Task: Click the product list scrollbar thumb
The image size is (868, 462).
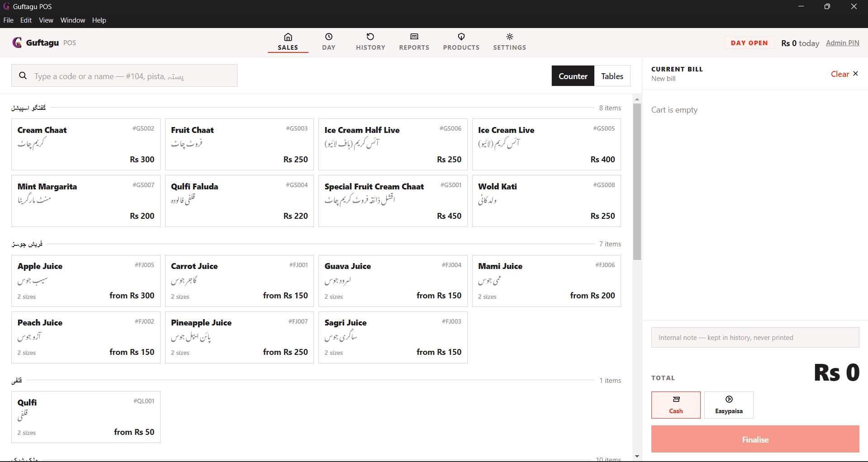Action: [637, 182]
